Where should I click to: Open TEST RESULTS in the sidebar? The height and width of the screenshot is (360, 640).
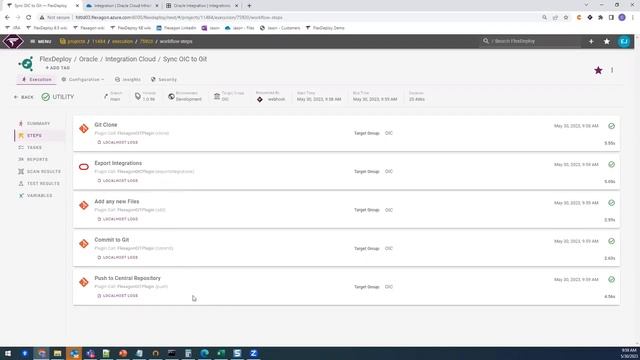click(39, 184)
